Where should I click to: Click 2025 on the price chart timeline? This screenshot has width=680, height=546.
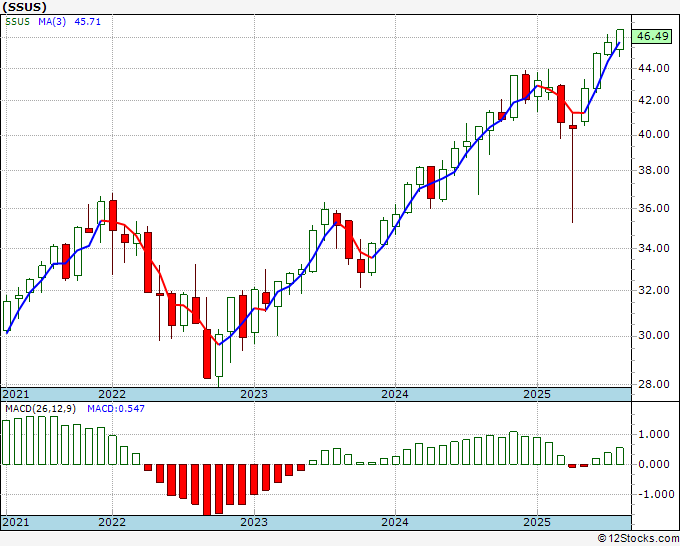537,394
